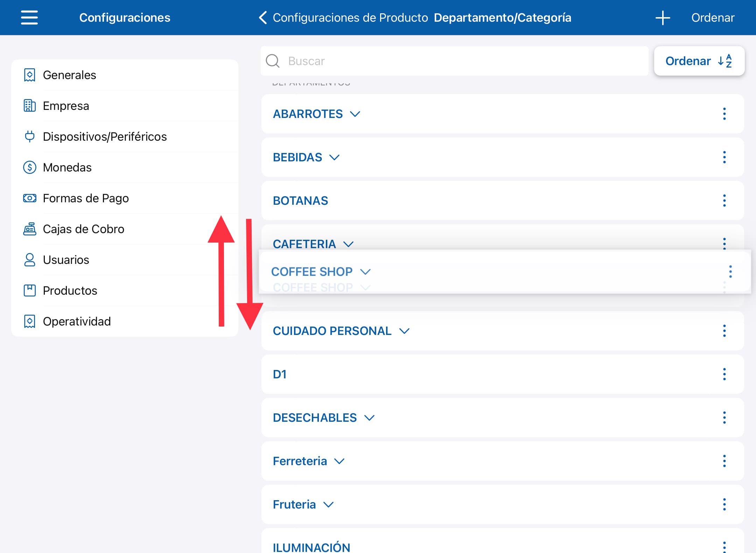The height and width of the screenshot is (553, 756).
Task: Open options menu for ILUMINACIÓN
Action: pos(724,546)
